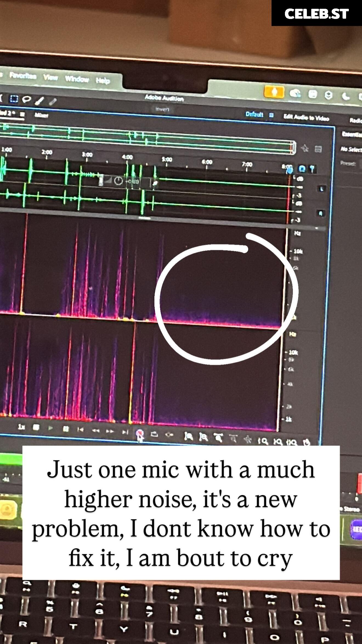Open the editor panel menu beside the file tab

[22, 114]
